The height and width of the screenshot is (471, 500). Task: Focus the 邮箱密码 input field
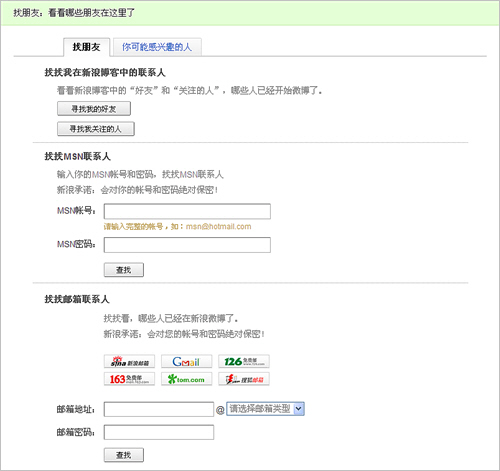(x=159, y=432)
